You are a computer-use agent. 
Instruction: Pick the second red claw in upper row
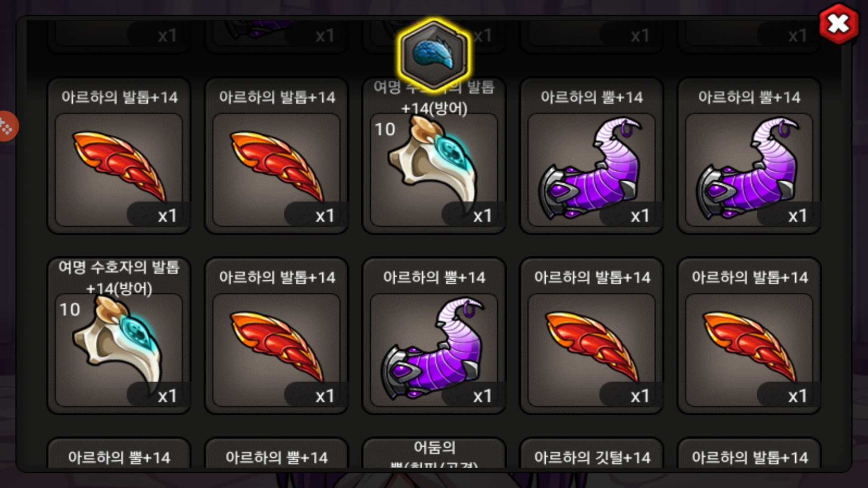pos(276,156)
